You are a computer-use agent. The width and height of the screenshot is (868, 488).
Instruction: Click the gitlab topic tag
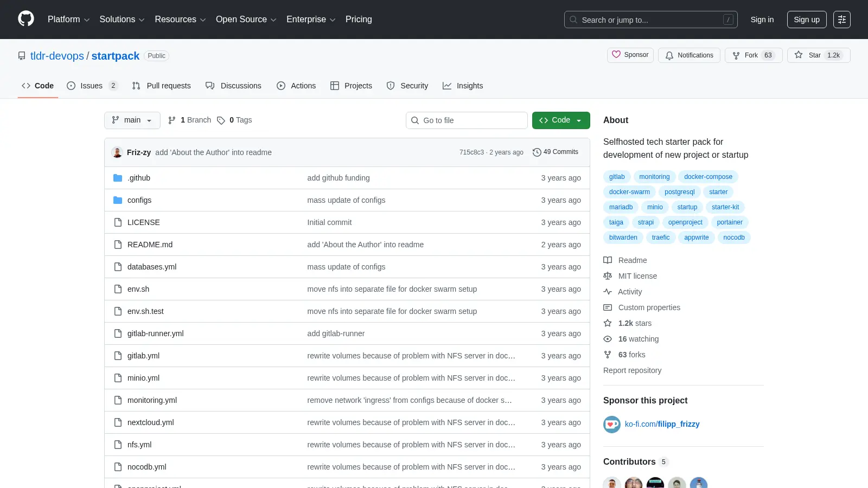point(616,177)
